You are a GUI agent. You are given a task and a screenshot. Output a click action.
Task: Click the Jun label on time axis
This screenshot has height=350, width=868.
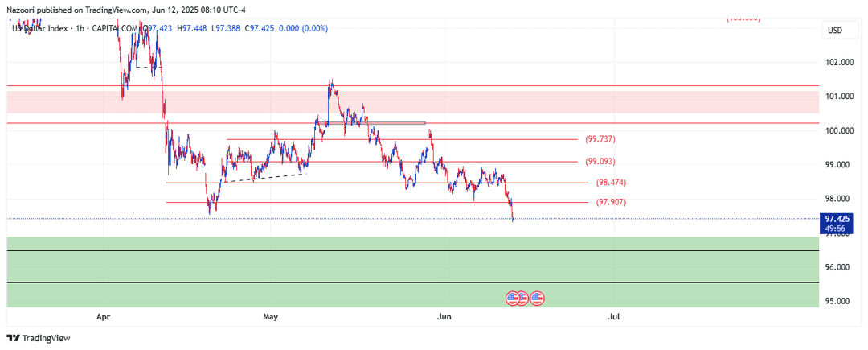[444, 317]
